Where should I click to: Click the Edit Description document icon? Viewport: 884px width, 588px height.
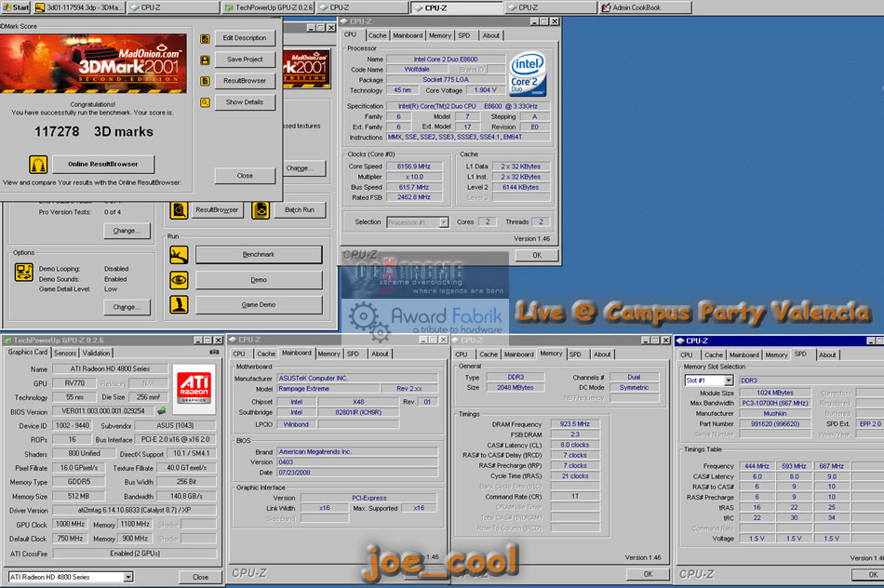205,38
